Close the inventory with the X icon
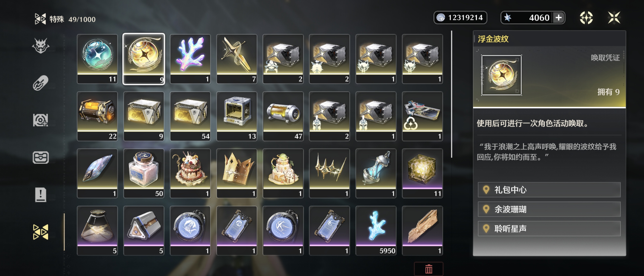 (614, 18)
